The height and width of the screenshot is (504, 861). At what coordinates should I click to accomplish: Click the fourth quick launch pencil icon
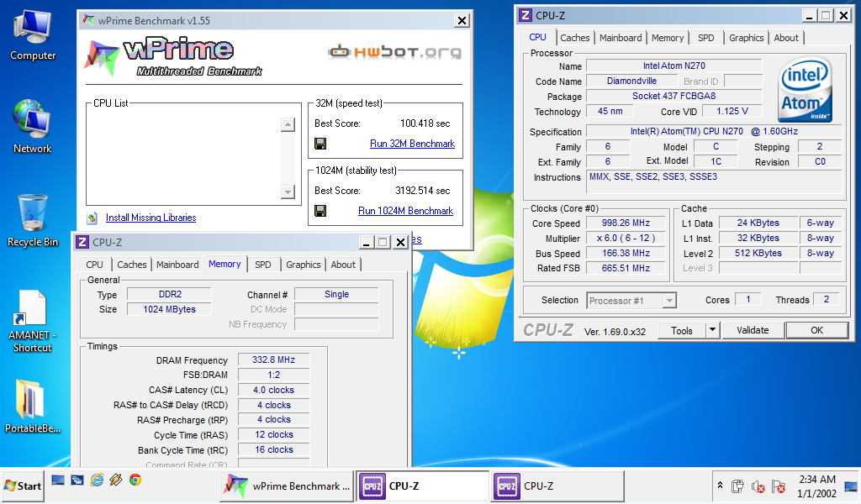(x=116, y=480)
